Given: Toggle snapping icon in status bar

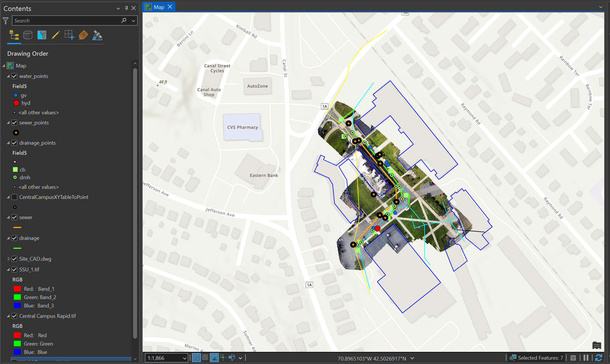Looking at the screenshot, I should point(196,358).
